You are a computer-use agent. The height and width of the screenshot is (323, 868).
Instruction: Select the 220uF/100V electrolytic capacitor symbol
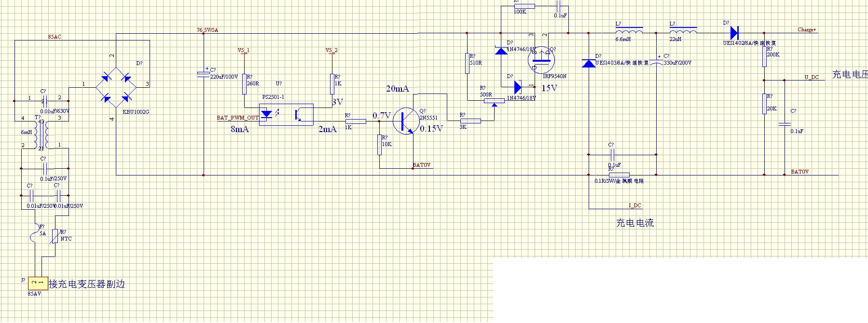pos(203,74)
